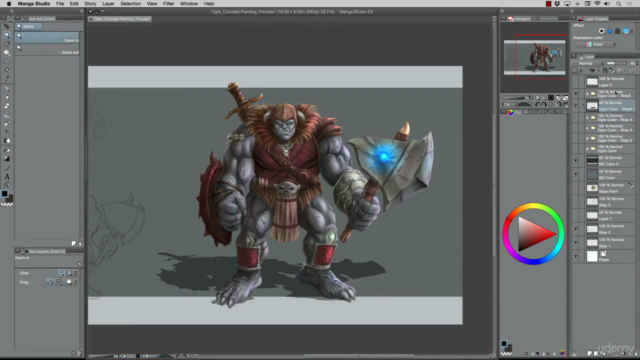
Task: Expand the Ogre Color - Step 4 folder
Action: coord(588,118)
